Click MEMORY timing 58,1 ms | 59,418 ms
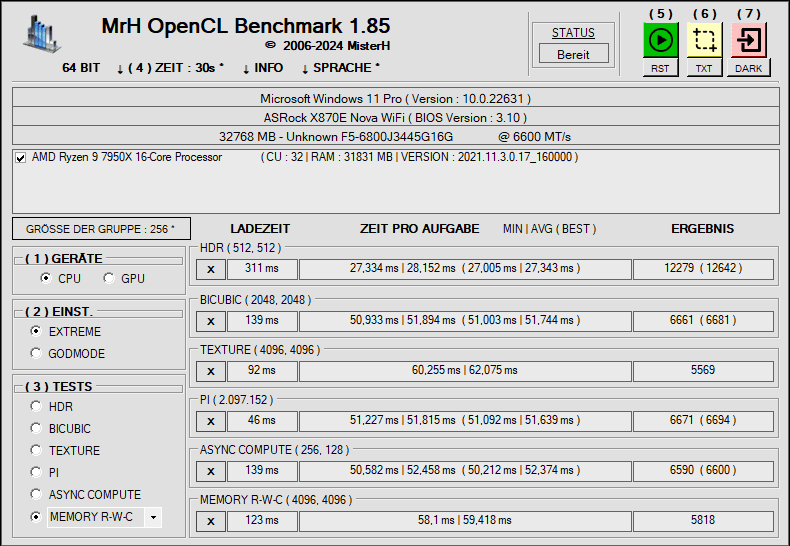The width and height of the screenshot is (790, 546). [x=465, y=520]
